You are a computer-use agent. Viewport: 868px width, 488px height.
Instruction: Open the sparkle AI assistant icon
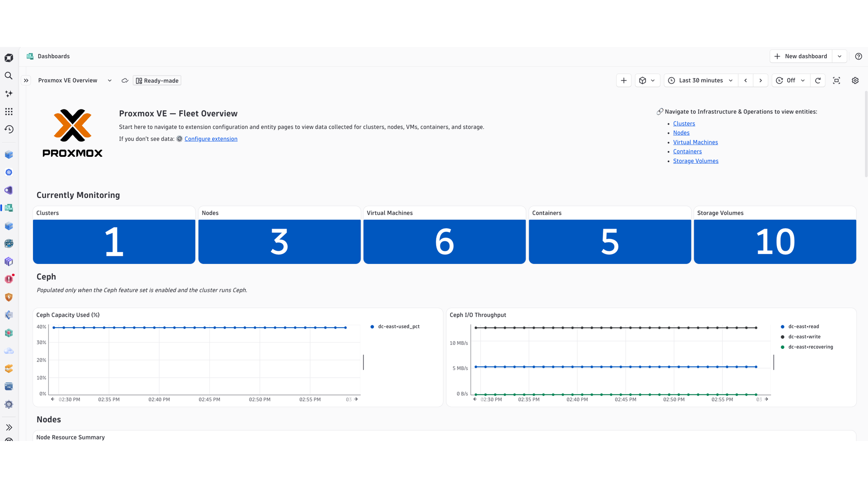[9, 94]
